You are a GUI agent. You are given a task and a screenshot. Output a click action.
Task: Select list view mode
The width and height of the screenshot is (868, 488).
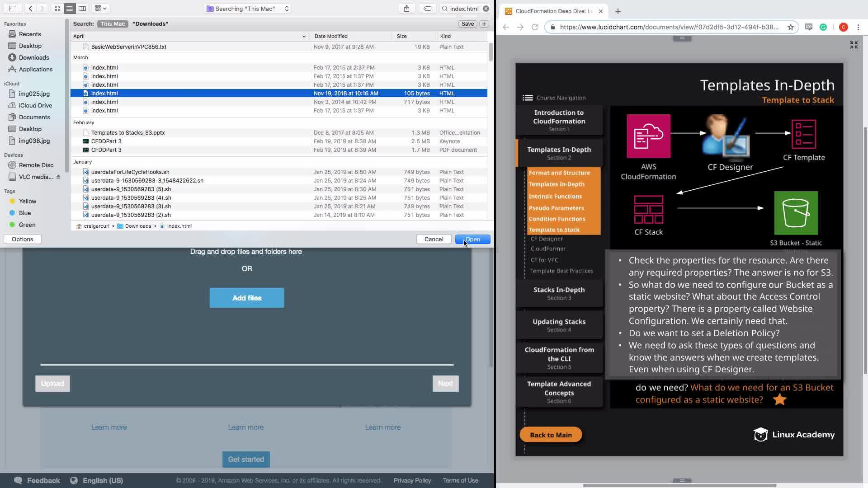coord(70,8)
